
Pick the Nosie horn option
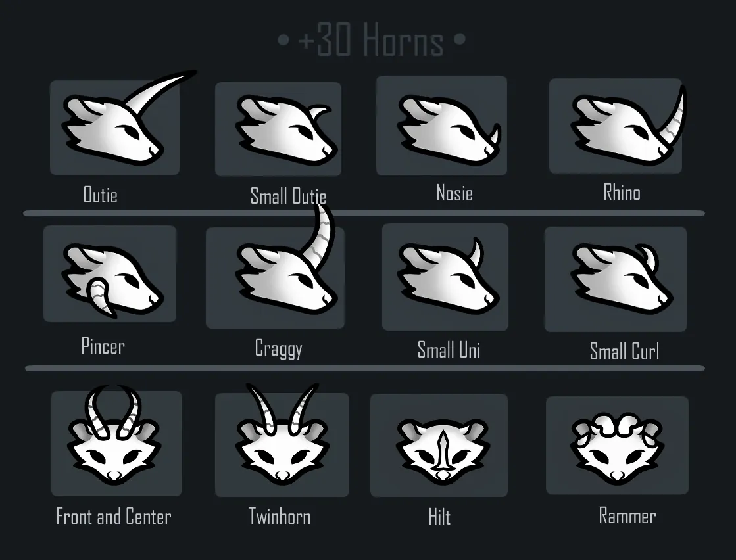442,126
